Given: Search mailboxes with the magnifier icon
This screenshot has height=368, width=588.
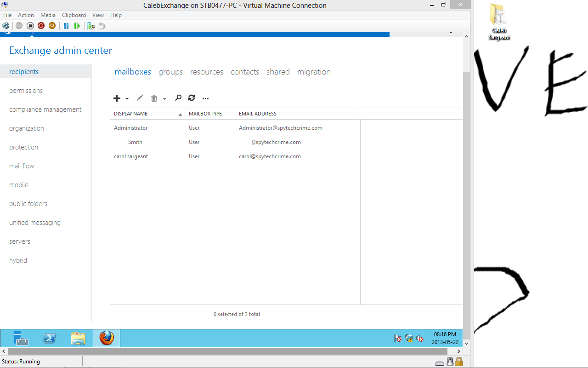Looking at the screenshot, I should 178,98.
